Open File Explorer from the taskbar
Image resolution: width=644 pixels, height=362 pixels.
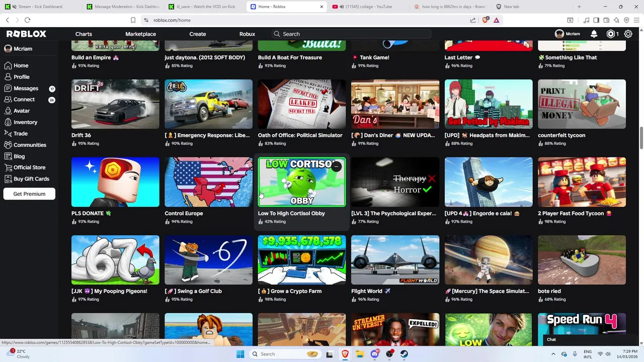(x=360, y=354)
